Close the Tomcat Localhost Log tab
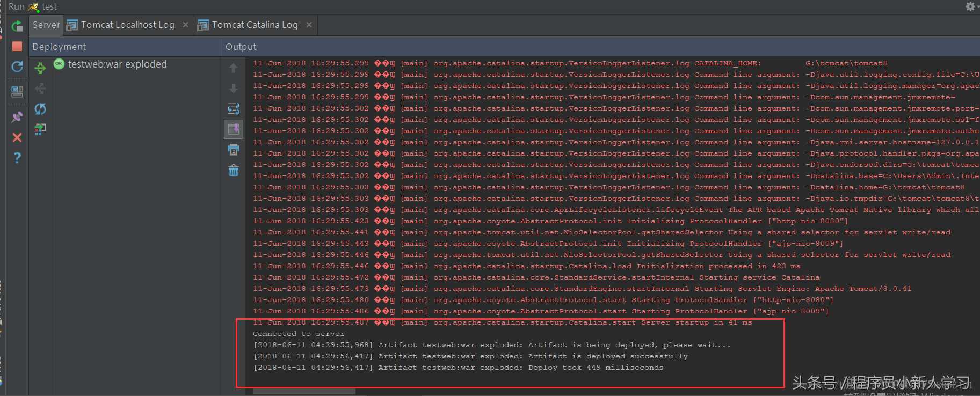This screenshot has width=980, height=396. [186, 25]
